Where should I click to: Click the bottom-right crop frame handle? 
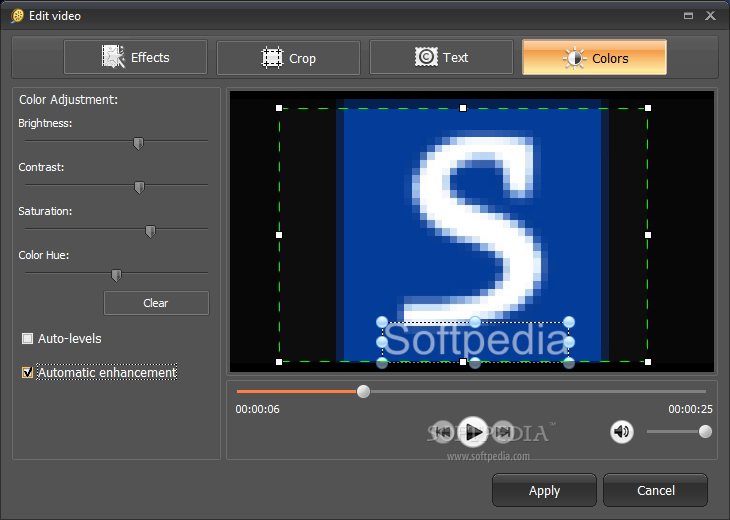point(648,362)
